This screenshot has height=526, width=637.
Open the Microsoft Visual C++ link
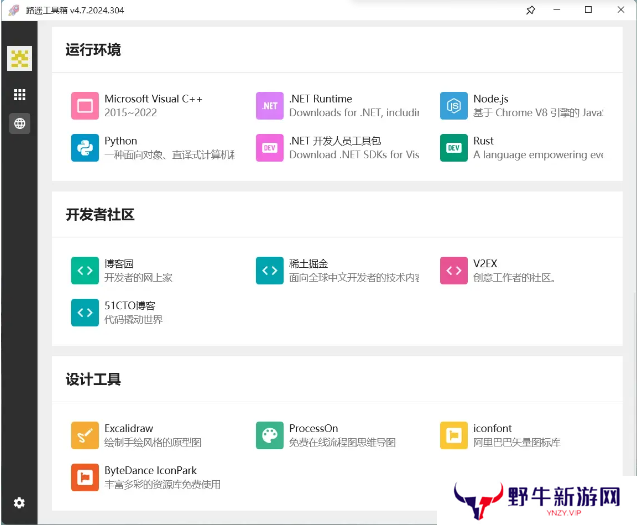153,99
